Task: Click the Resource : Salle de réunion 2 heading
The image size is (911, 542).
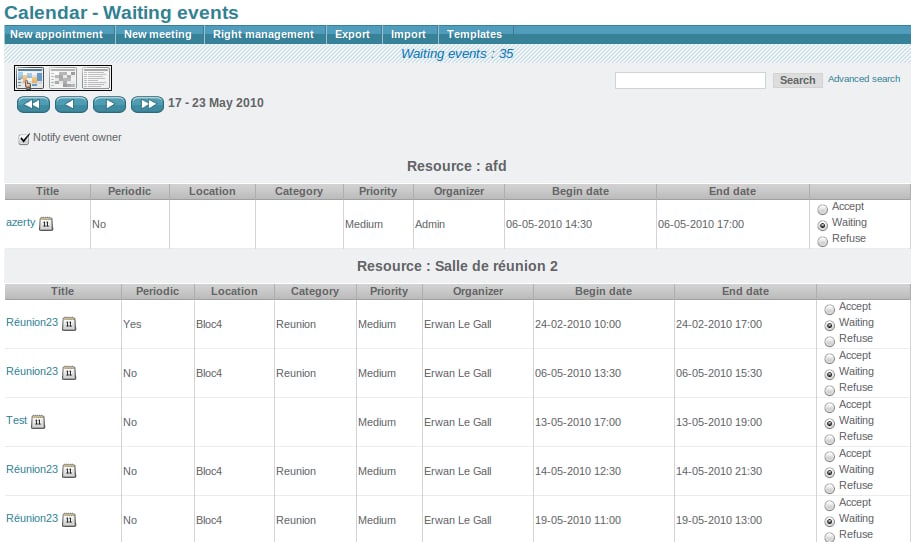Action: pos(457,266)
